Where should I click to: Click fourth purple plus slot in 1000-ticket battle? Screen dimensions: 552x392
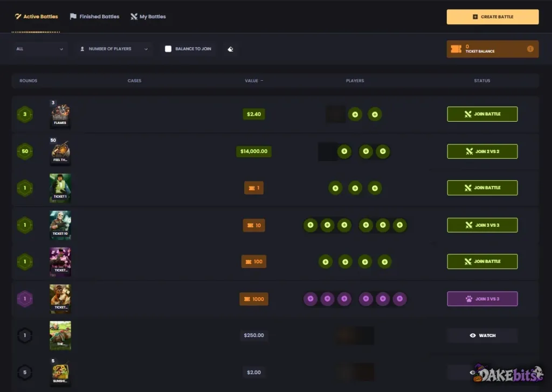coord(366,299)
